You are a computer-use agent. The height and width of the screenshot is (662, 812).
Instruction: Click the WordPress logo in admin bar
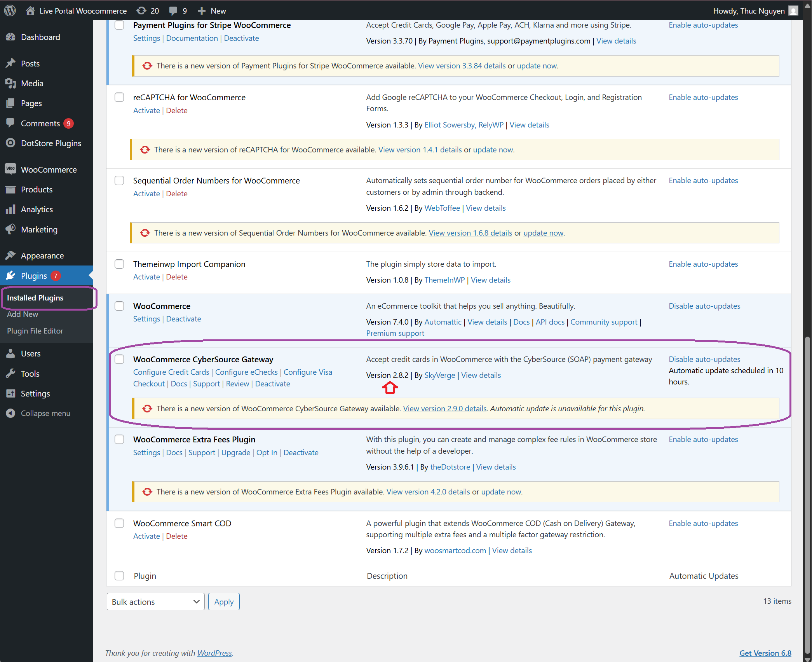[10, 10]
